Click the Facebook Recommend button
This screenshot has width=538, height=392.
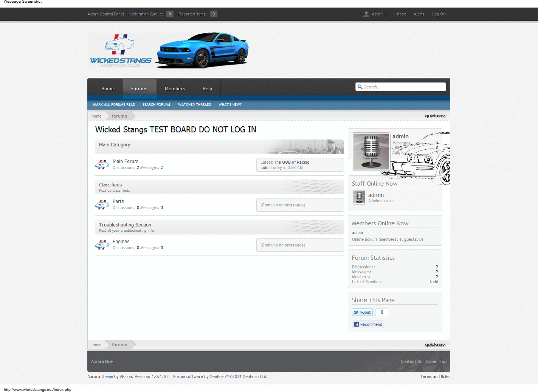coord(368,324)
